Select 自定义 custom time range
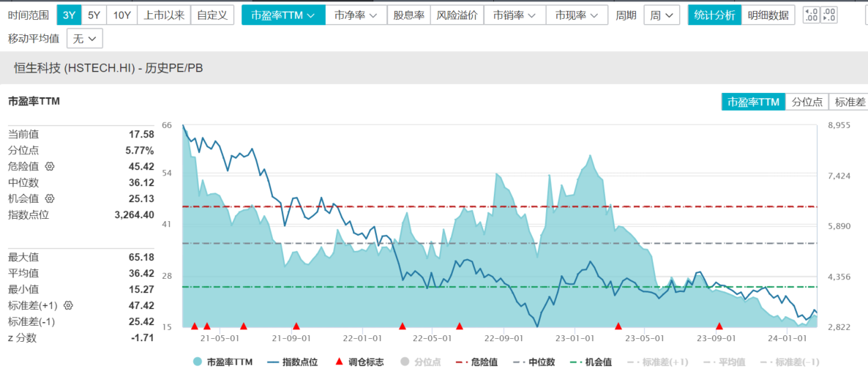Viewport: 868px width, 374px height. [212, 15]
